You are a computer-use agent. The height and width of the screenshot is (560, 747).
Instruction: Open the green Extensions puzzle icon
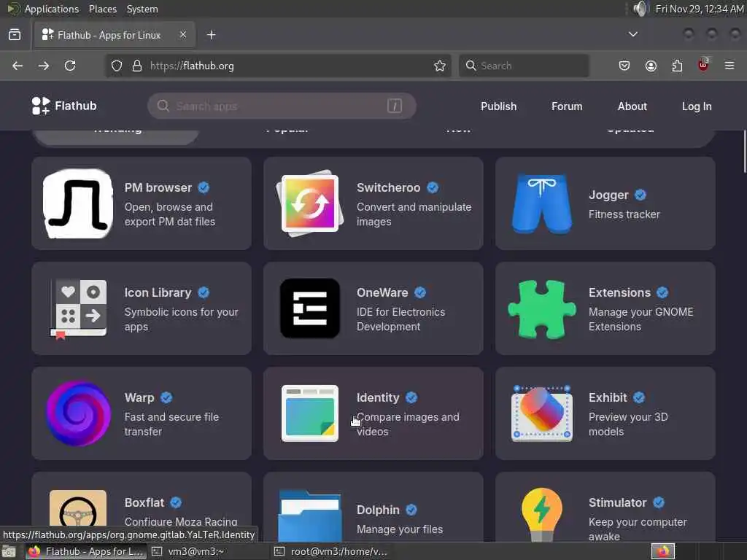click(542, 309)
